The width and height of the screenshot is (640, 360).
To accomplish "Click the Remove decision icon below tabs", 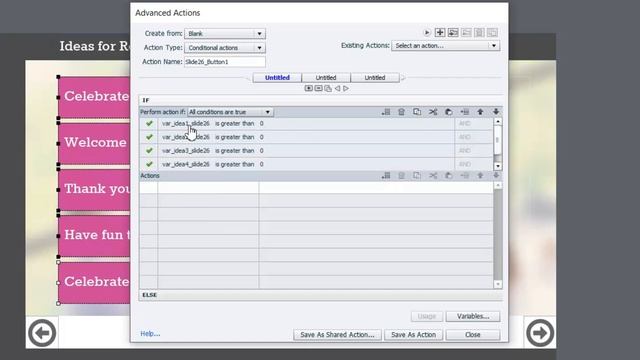I will [x=318, y=89].
